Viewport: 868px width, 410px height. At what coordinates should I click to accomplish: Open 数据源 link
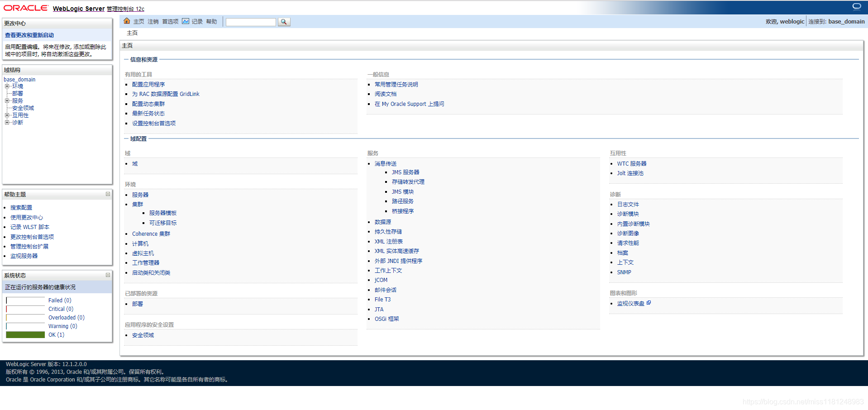point(383,222)
